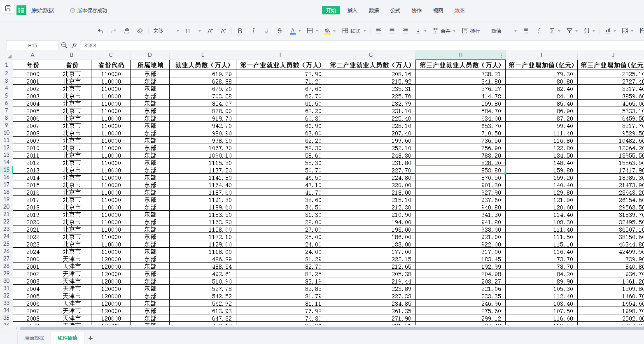Click the 版本保存成功 status check icon
Screen dimensions: 644x344
tap(72, 10)
